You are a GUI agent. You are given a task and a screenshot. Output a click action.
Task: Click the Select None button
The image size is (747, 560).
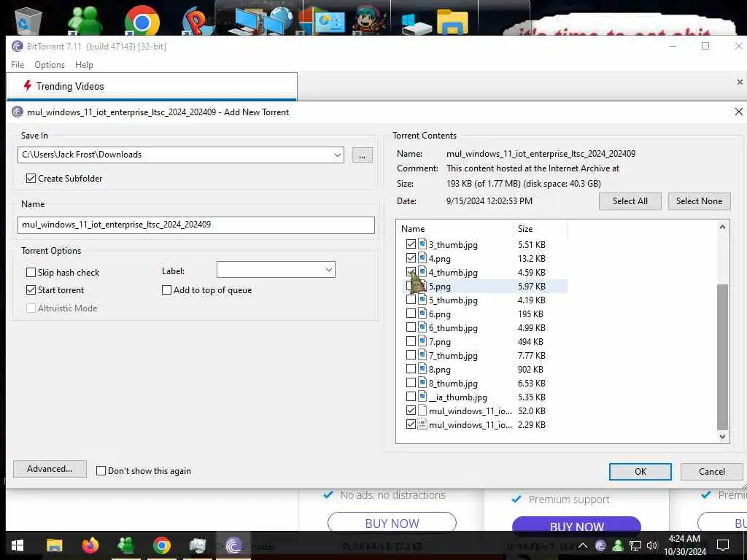(699, 201)
